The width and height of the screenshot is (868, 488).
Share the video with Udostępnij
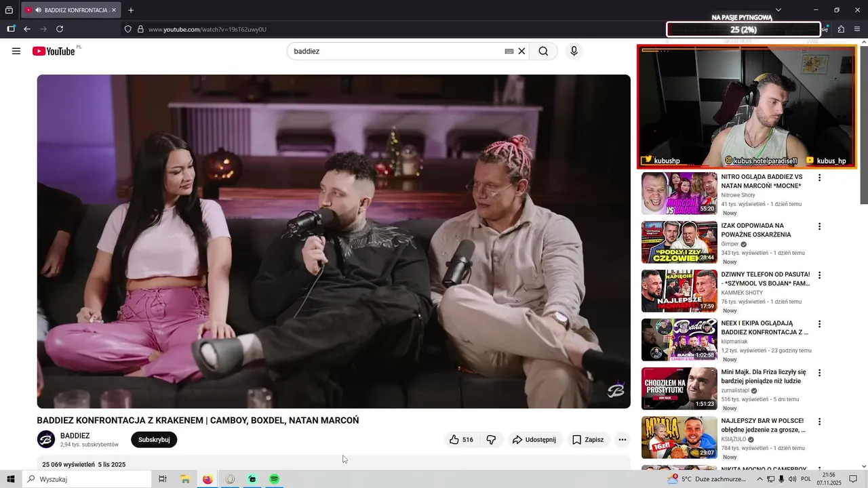pyautogui.click(x=535, y=440)
